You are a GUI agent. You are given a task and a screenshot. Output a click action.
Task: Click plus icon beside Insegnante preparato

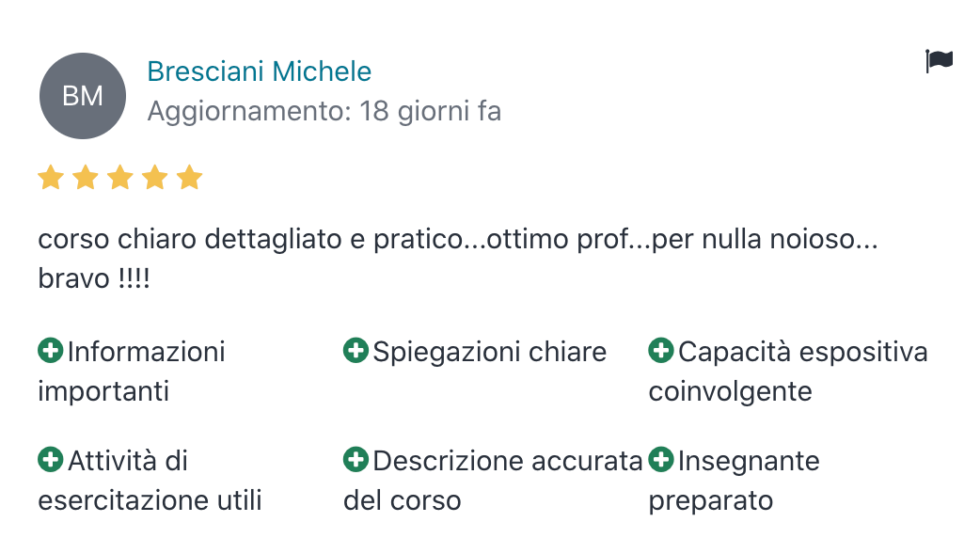point(661,460)
